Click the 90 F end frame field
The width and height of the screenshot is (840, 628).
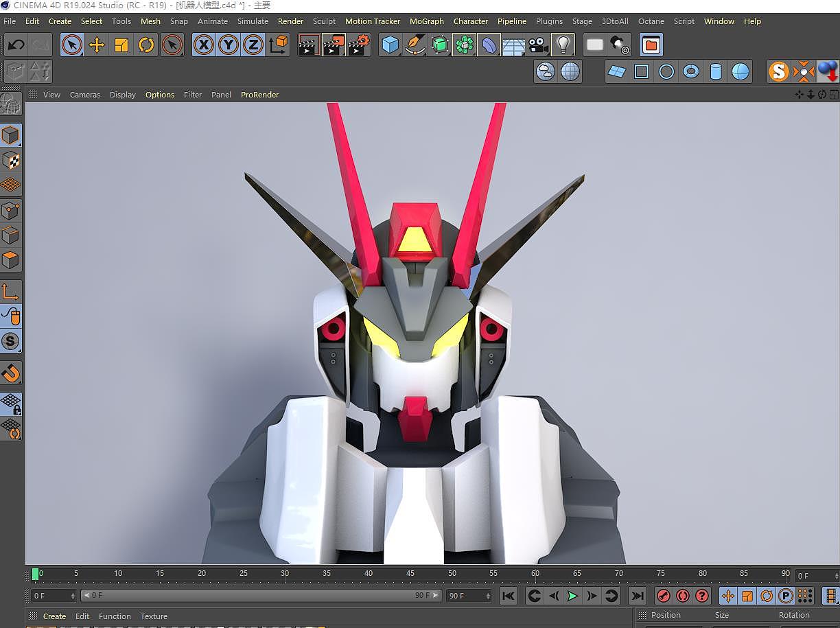(x=468, y=596)
